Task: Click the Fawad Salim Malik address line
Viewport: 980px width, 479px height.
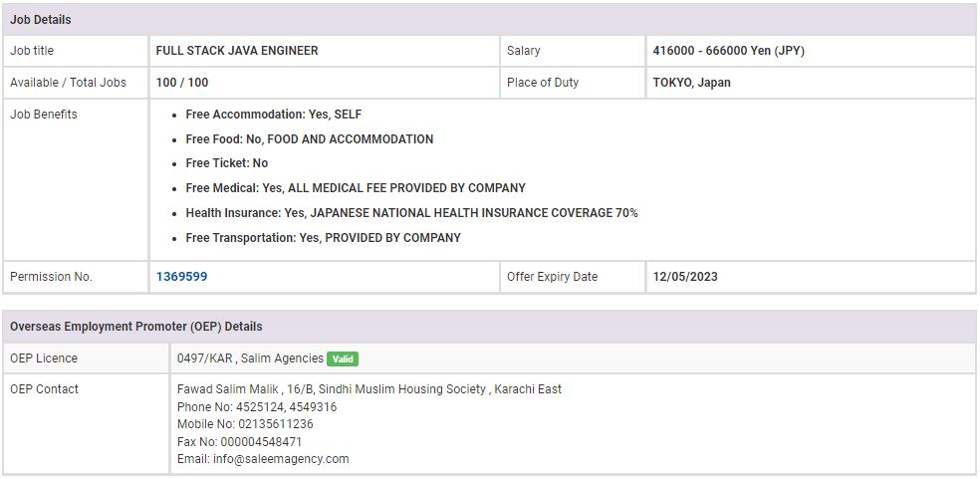Action: point(368,389)
